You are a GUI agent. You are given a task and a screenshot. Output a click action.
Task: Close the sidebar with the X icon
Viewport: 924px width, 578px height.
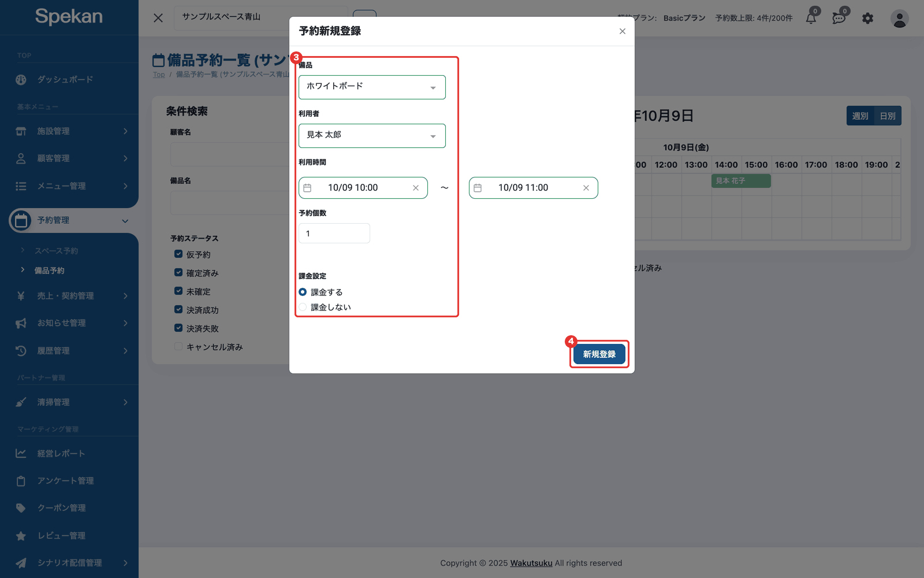[158, 18]
